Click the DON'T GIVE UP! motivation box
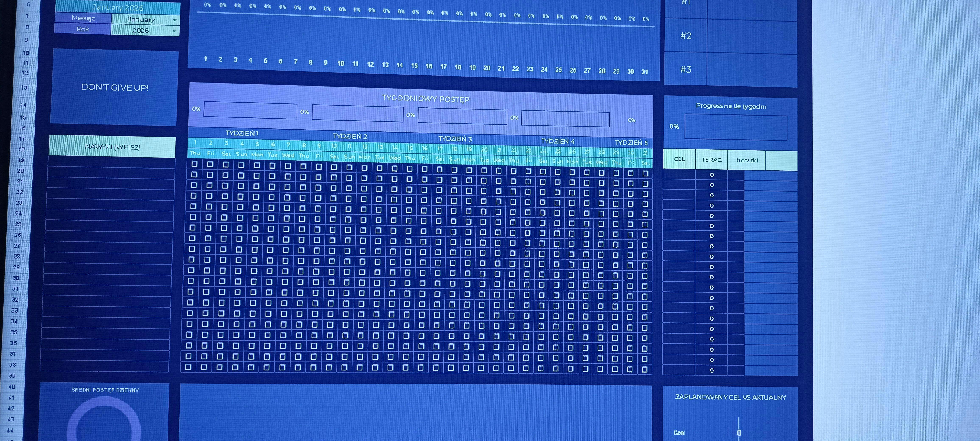This screenshot has height=441, width=980. (114, 88)
